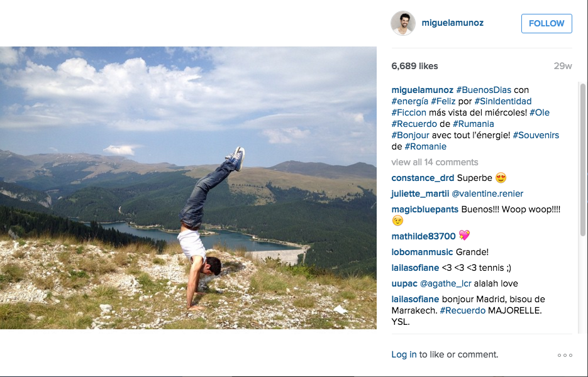Open the @agathe_lcr mention
588x377 pixels.
pos(445,283)
